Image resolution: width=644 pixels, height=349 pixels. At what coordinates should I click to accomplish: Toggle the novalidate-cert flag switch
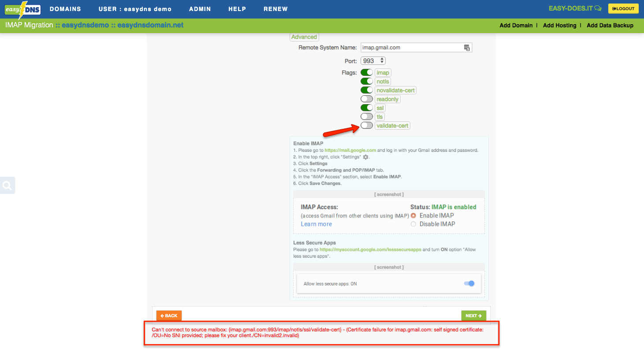(367, 90)
